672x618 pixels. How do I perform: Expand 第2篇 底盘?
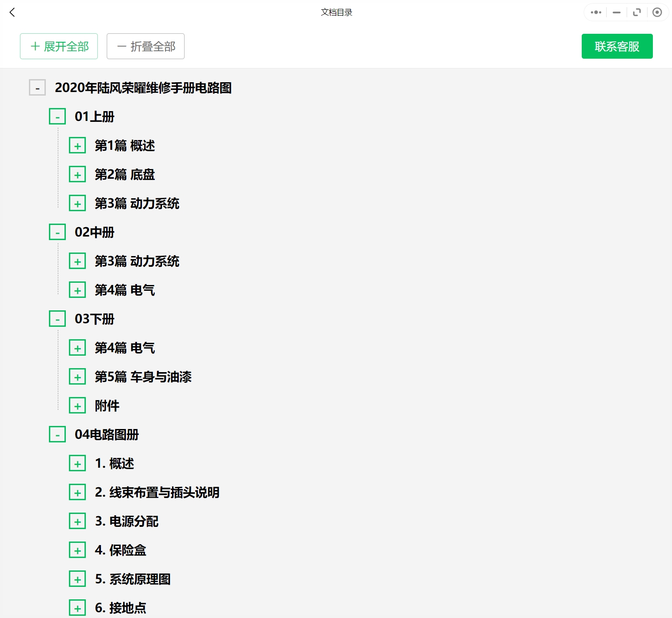77,174
